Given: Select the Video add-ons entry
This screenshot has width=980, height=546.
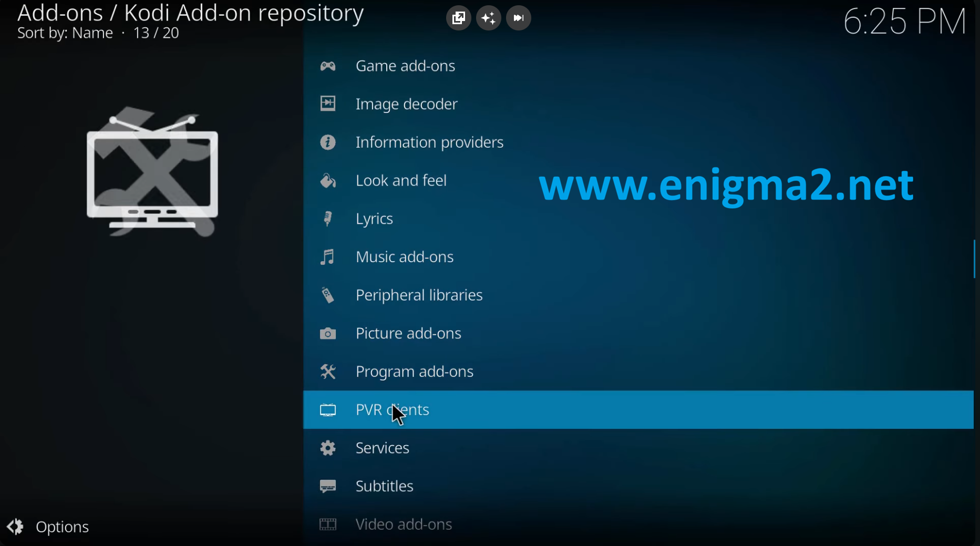Looking at the screenshot, I should pyautogui.click(x=404, y=524).
